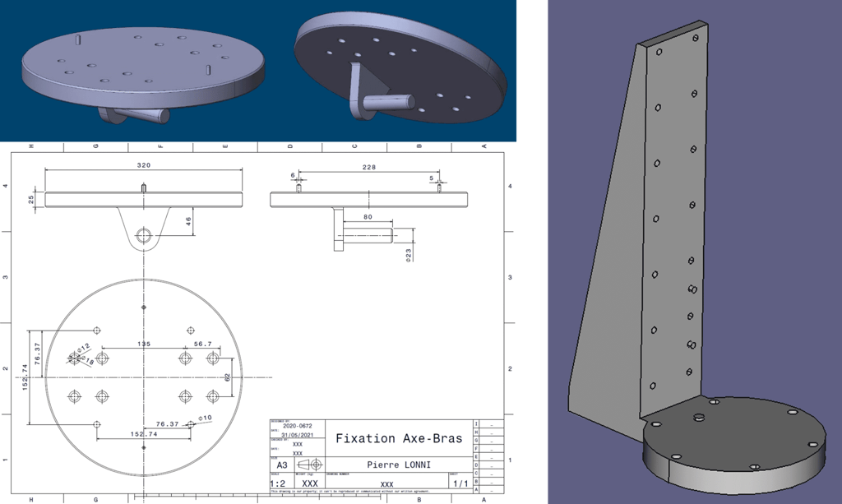
Task: Select the "62" vertical dimension
Action: pos(228,377)
